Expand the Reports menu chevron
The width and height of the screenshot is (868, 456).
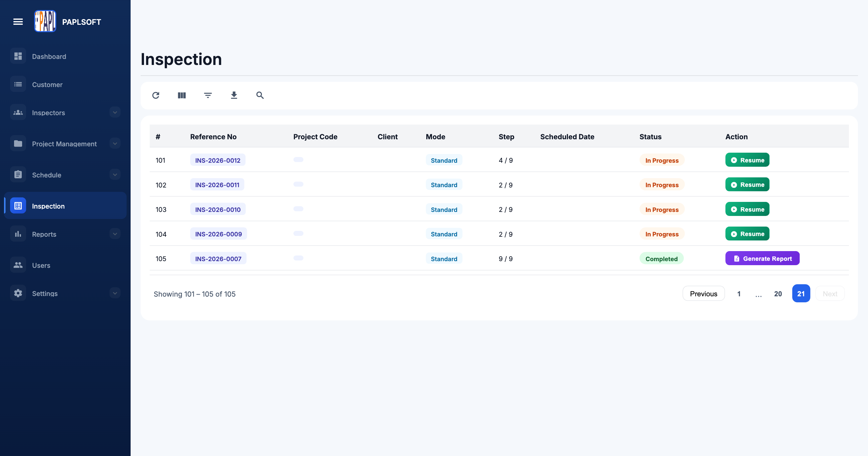click(115, 234)
